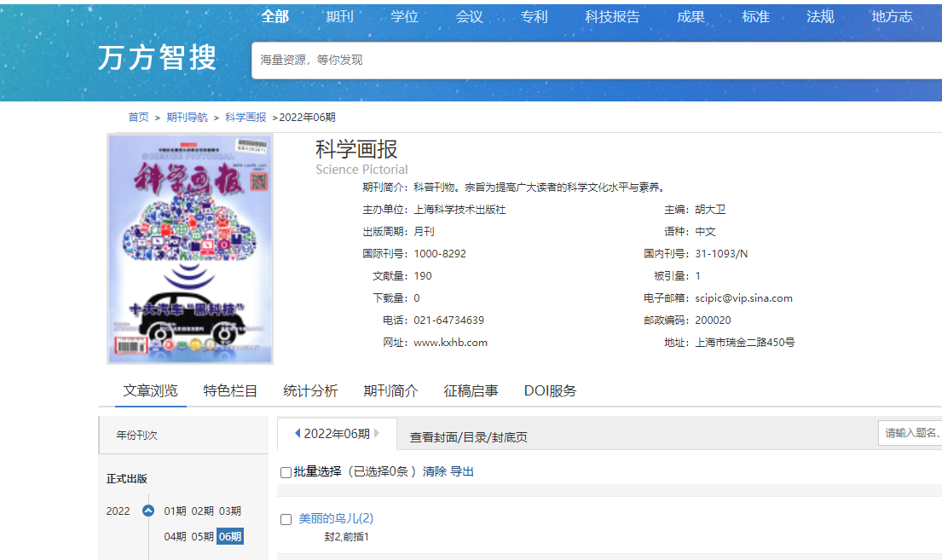Open the 科学画报 cover thumbnail
Viewport: 942px width, 560px height.
(190, 249)
